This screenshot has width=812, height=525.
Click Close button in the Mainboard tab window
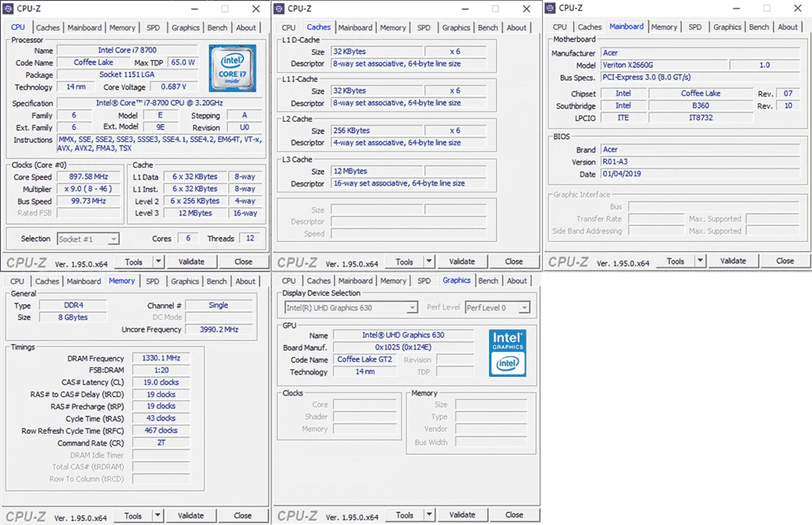coord(785,261)
